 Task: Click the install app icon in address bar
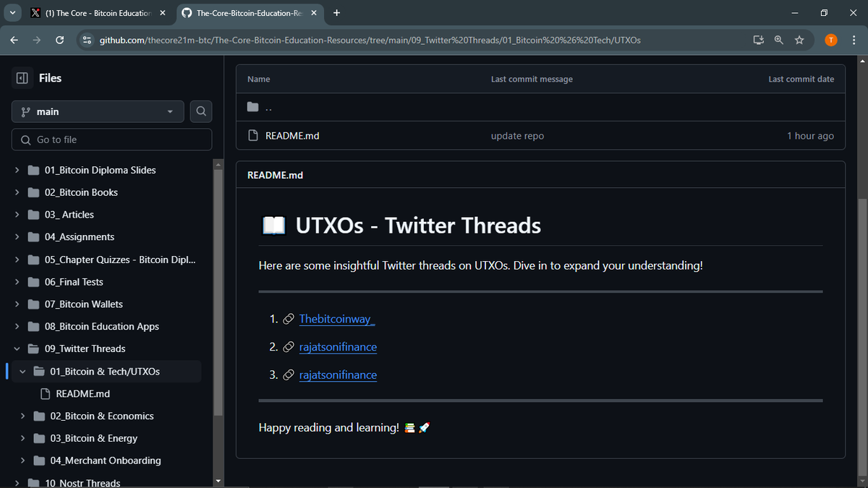758,40
